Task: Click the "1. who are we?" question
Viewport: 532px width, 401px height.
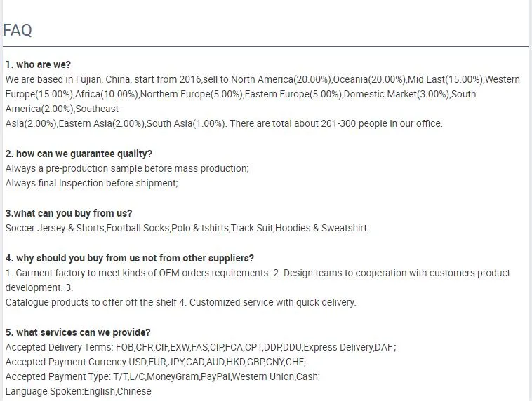Action: click(38, 64)
